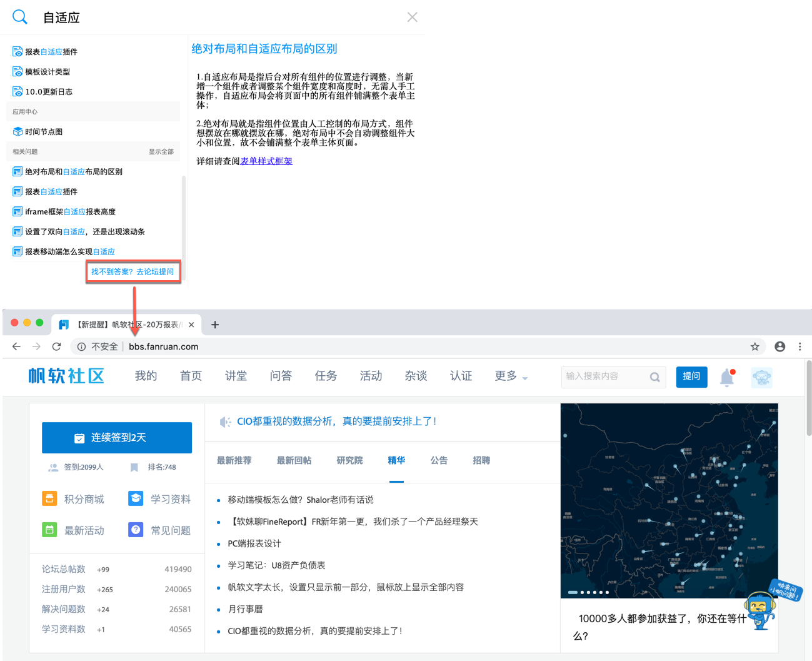The height and width of the screenshot is (661, 812).
Task: Click icon next to iframe框架自适应报表高度
Action: point(18,212)
